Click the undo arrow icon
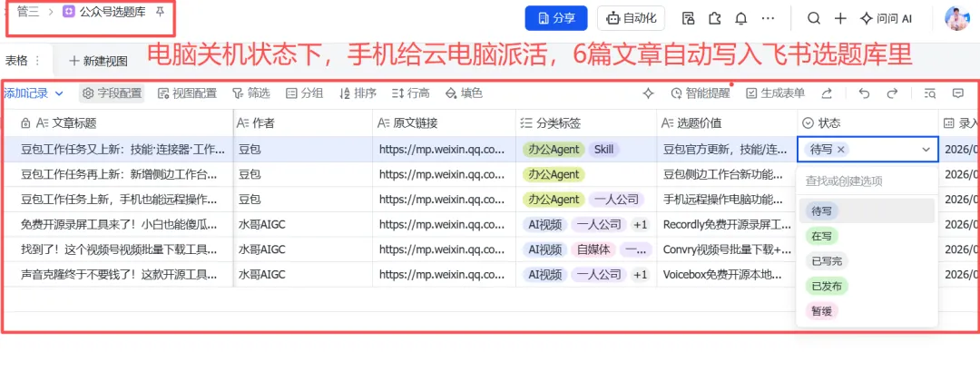The width and height of the screenshot is (980, 391). pyautogui.click(x=865, y=93)
